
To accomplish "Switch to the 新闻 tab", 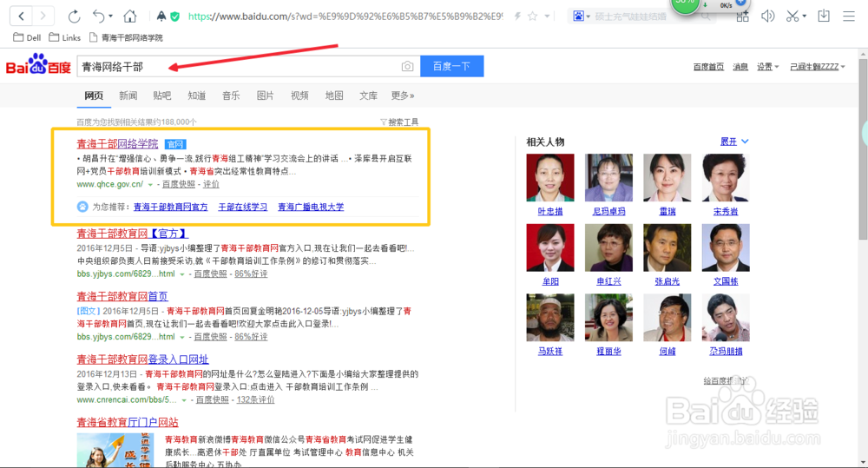I will click(x=128, y=96).
